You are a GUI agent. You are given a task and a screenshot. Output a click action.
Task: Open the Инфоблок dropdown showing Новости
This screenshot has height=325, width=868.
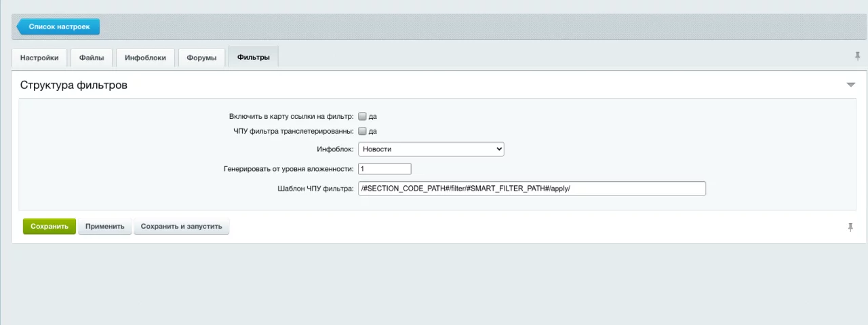coord(431,149)
